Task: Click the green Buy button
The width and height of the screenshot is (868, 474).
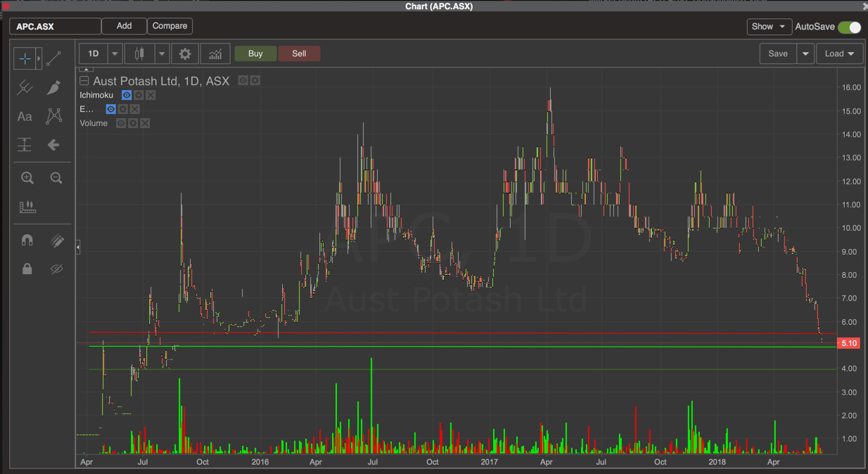Action: coord(255,53)
